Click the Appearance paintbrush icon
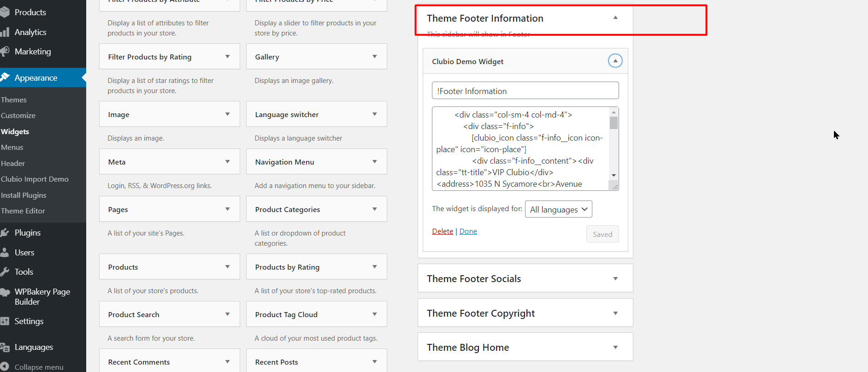The width and height of the screenshot is (868, 372). [5, 77]
